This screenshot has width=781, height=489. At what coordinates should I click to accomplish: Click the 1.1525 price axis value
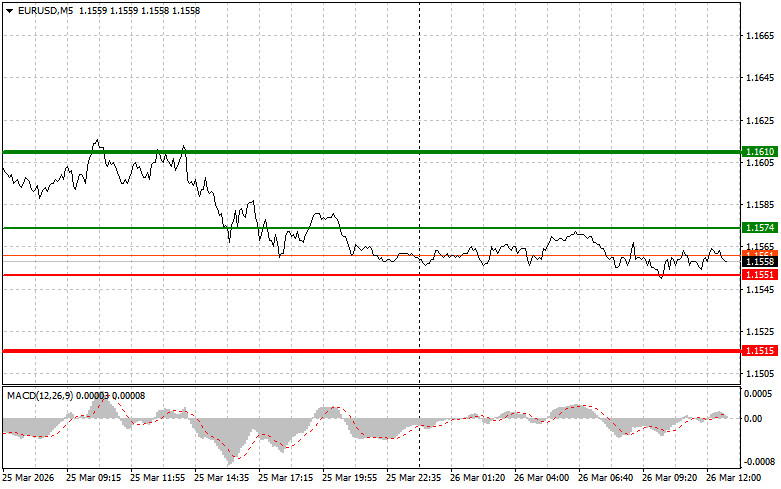(x=760, y=332)
